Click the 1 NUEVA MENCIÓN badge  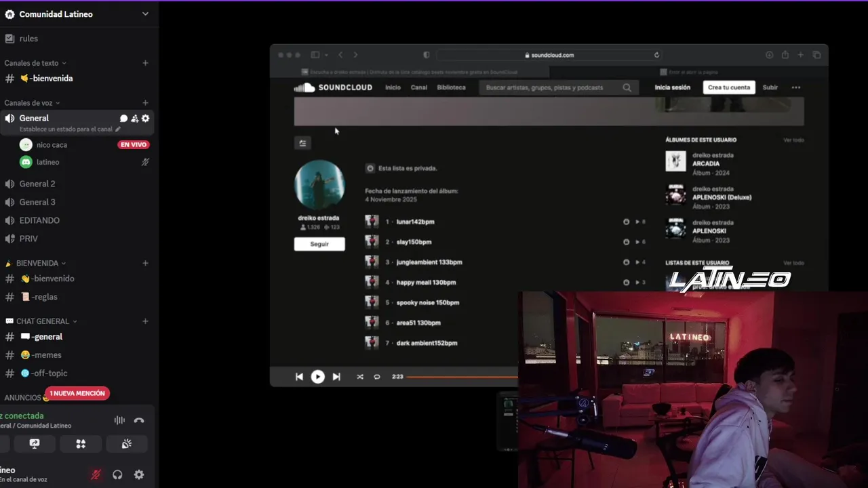[x=77, y=393]
